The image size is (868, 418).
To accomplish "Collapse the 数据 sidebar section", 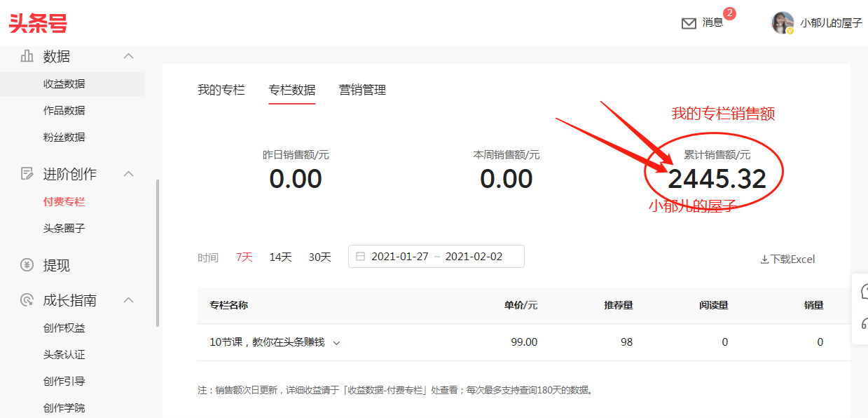I will pos(128,56).
